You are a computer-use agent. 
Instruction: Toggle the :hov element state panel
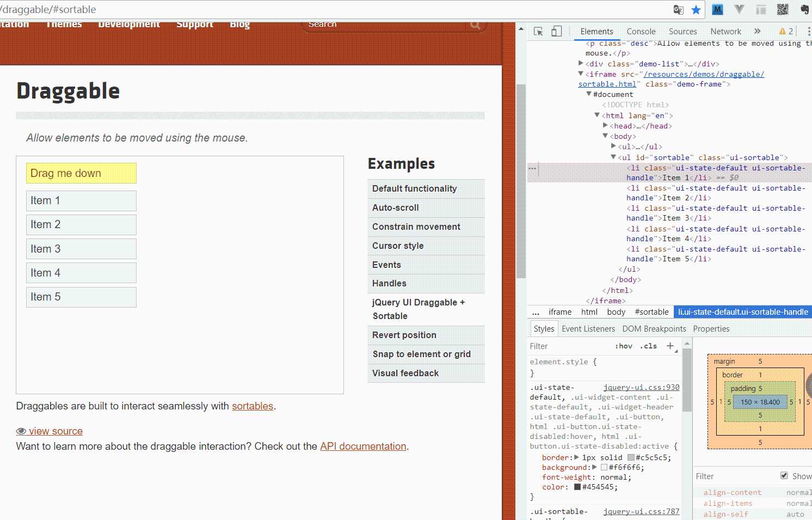pyautogui.click(x=624, y=346)
